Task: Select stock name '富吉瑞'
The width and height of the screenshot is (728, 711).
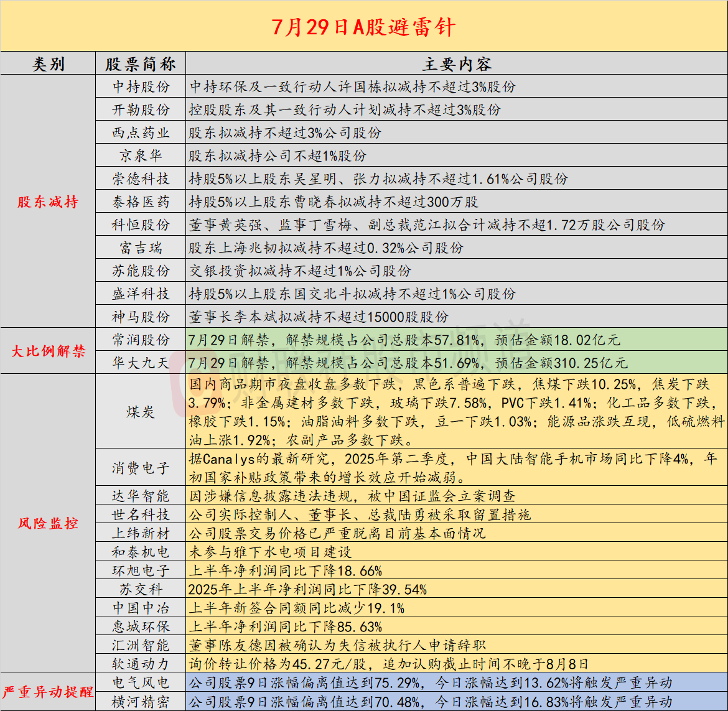Action: (141, 248)
